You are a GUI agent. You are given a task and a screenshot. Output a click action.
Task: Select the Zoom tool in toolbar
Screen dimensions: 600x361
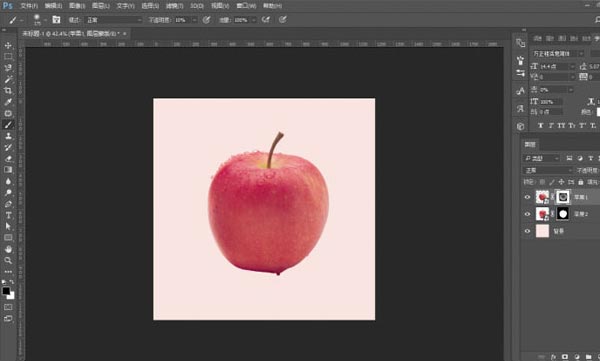click(x=8, y=260)
